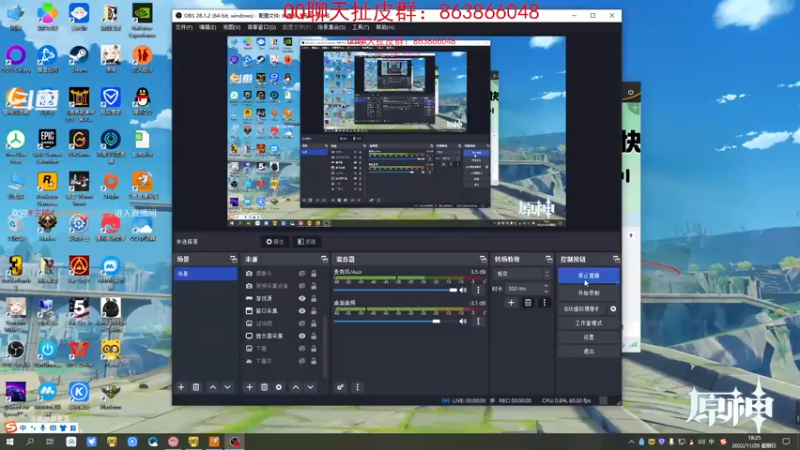Click the 启动虚拟摄像头 button

coord(582,309)
